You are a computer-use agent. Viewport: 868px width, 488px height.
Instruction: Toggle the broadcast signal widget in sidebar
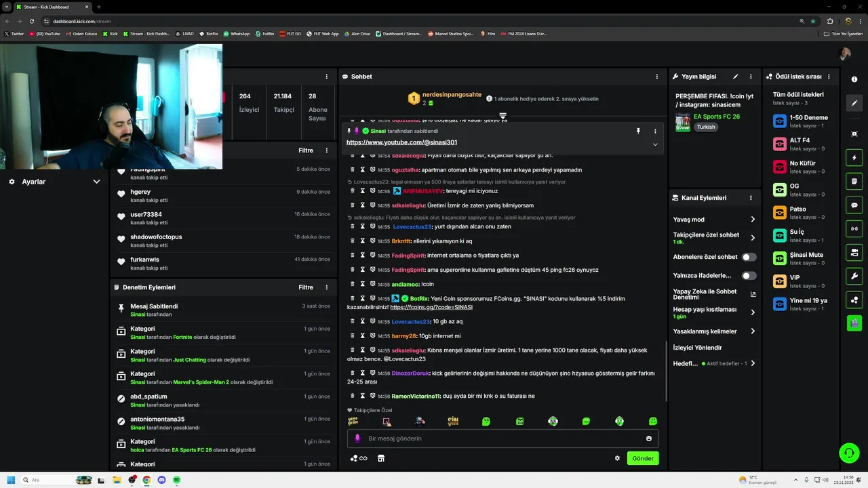pos(854,228)
